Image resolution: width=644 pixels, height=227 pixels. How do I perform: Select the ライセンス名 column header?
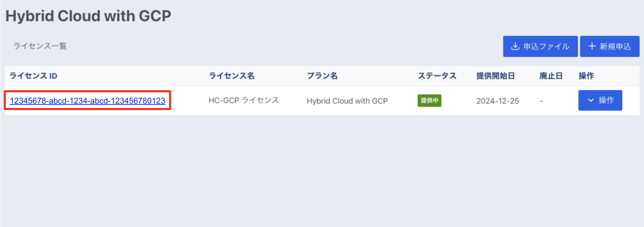click(x=231, y=76)
